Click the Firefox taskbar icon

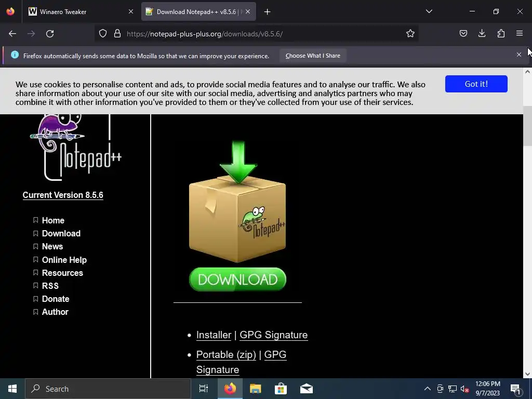[x=230, y=389]
